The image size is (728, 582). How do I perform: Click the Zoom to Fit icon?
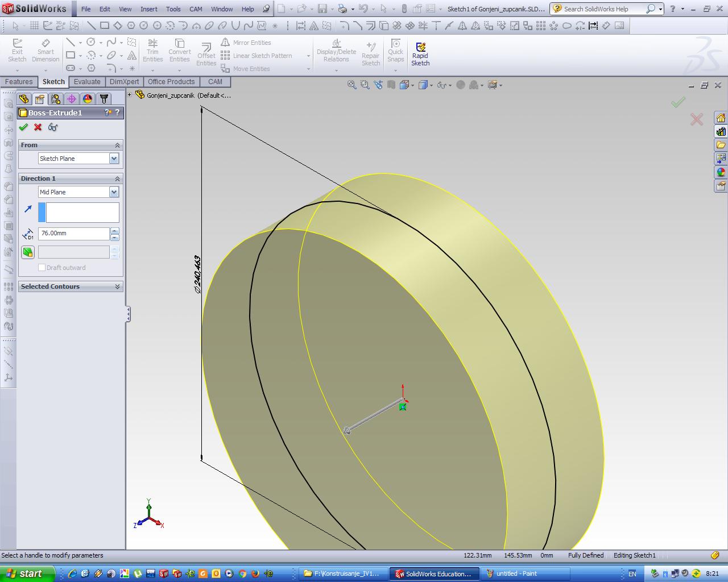point(351,85)
